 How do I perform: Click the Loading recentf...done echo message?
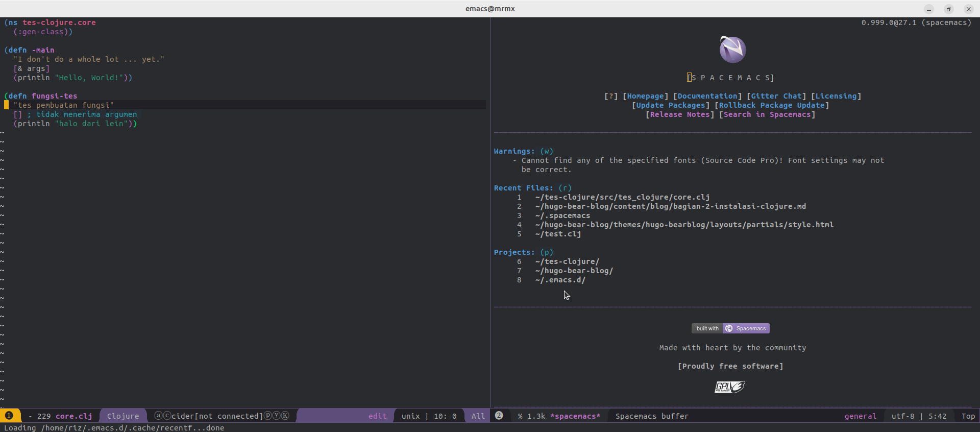(x=114, y=428)
